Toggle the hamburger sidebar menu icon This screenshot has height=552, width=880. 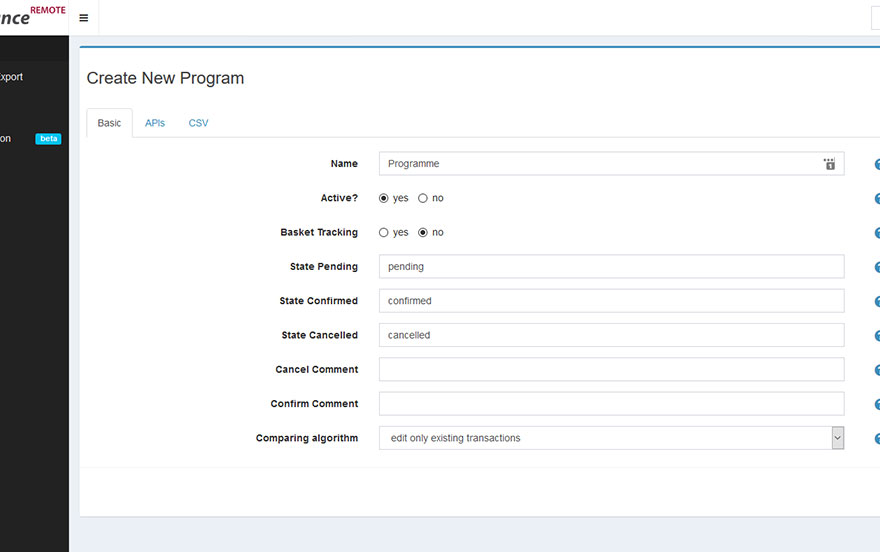coord(83,18)
